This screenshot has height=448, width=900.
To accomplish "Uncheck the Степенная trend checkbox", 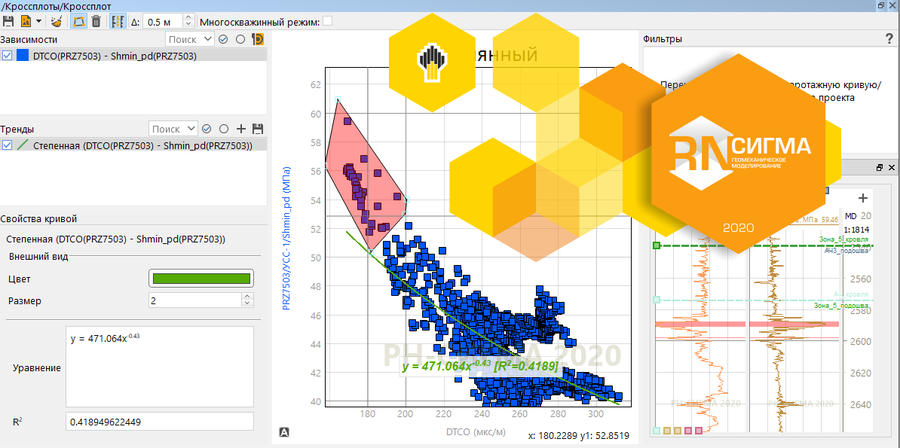I will 8,145.
